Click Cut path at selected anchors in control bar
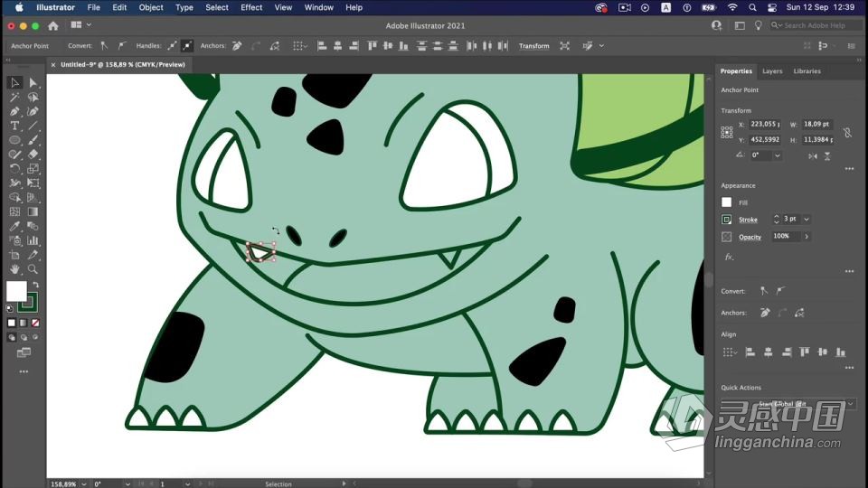Screen dimensions: 868x488 pyautogui.click(x=275, y=46)
